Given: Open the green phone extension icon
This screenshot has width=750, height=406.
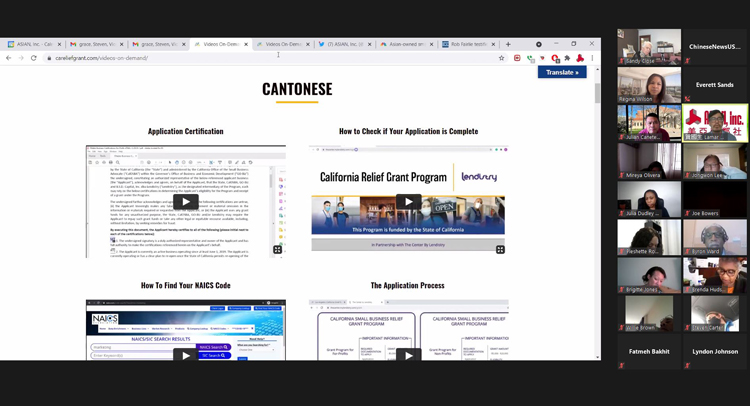Looking at the screenshot, I should pos(530,58).
